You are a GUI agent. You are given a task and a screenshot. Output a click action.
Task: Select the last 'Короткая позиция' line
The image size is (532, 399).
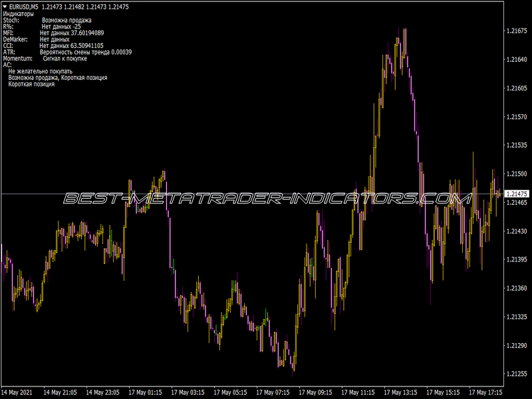point(31,84)
